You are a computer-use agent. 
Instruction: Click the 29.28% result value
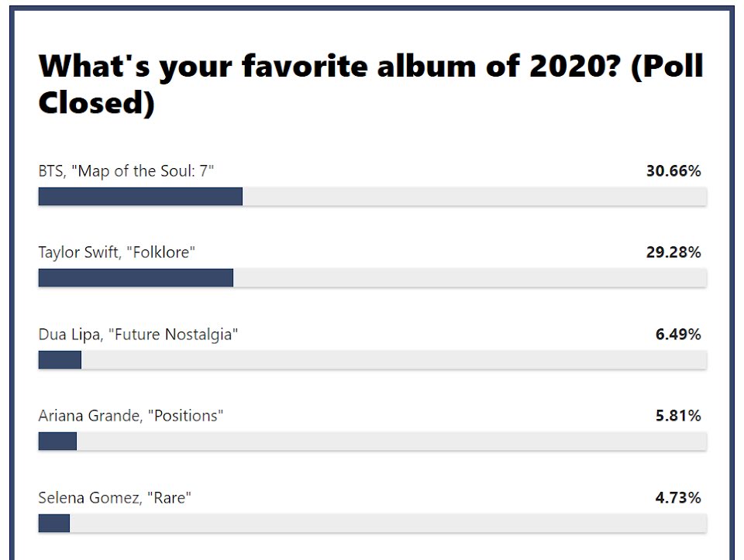click(673, 253)
